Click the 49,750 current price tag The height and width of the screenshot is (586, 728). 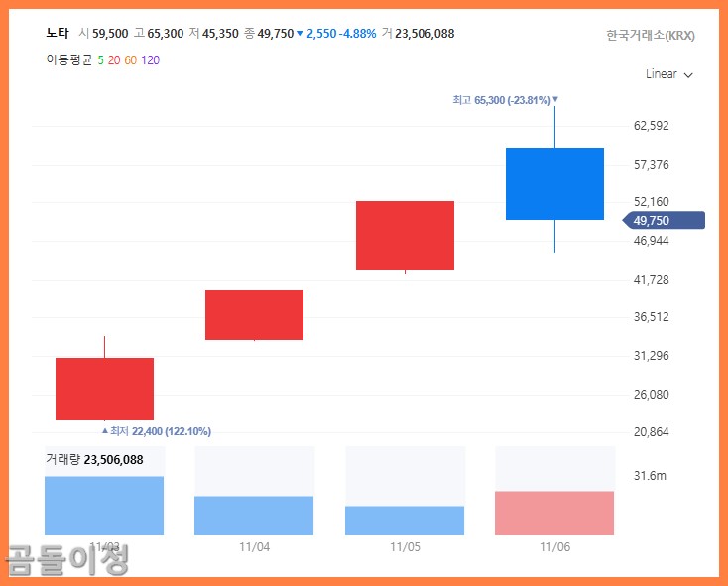click(664, 220)
